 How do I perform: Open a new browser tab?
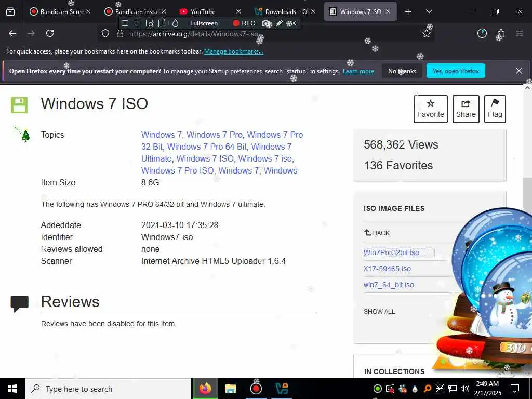point(408,12)
